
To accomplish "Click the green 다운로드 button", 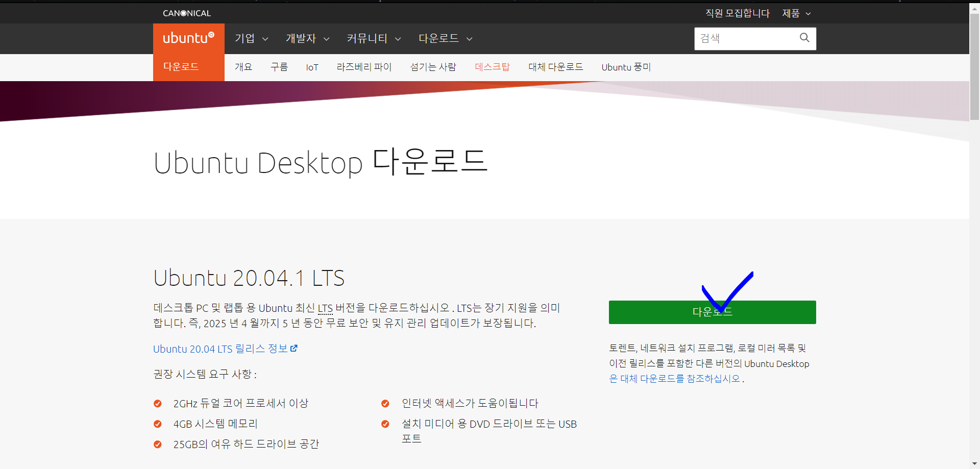I will [x=712, y=312].
